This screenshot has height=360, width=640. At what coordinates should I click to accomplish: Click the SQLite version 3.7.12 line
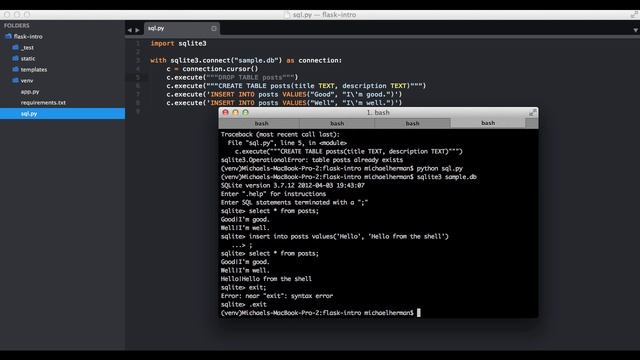[x=293, y=185]
